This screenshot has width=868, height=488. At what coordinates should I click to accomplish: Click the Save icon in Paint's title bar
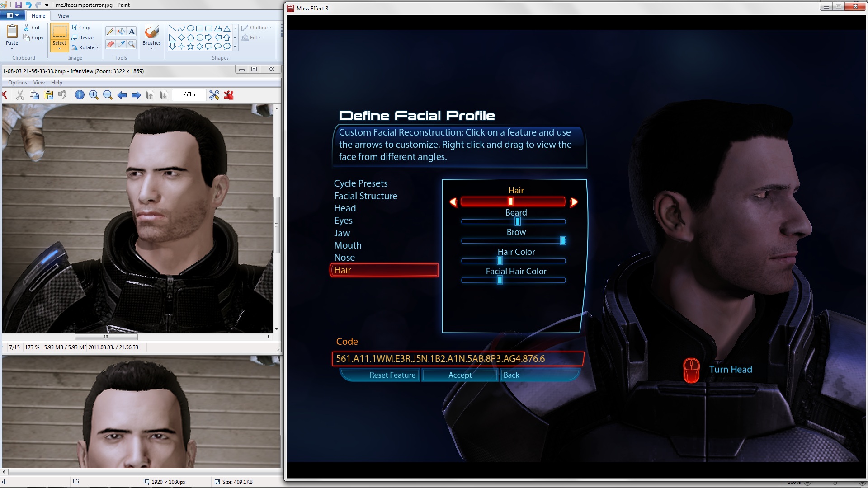click(19, 5)
